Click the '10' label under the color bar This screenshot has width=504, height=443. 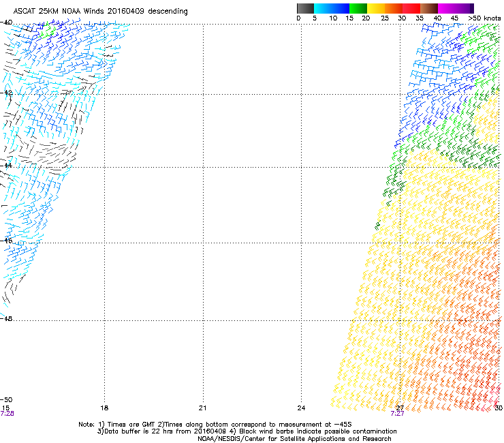pyautogui.click(x=333, y=18)
